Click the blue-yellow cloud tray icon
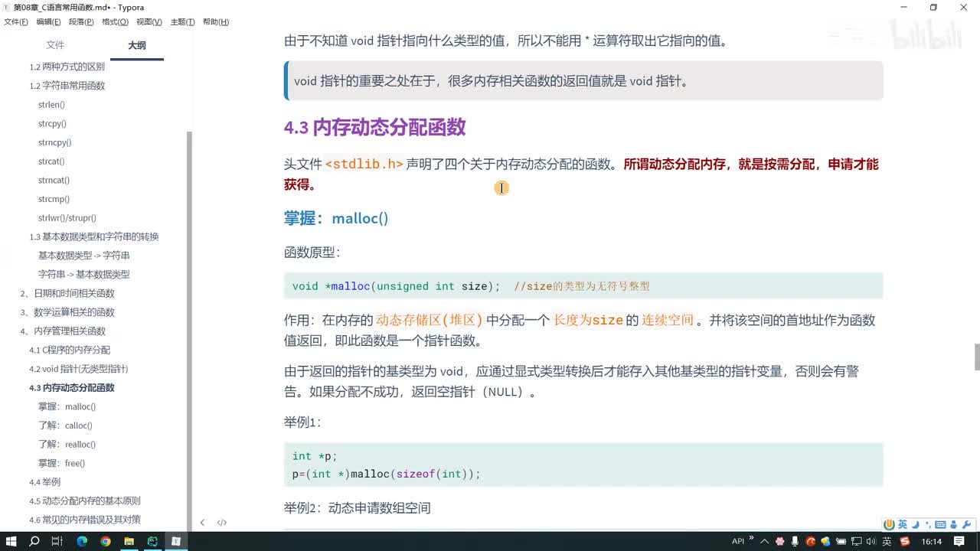The image size is (980, 551). [825, 541]
